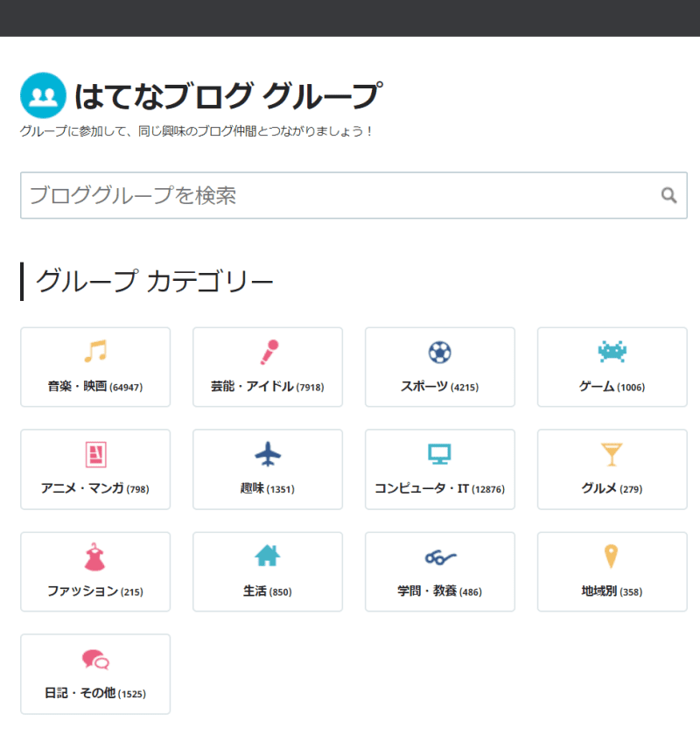Open the soccer ball スポーツ category icon
This screenshot has height=742, width=700.
click(x=440, y=352)
